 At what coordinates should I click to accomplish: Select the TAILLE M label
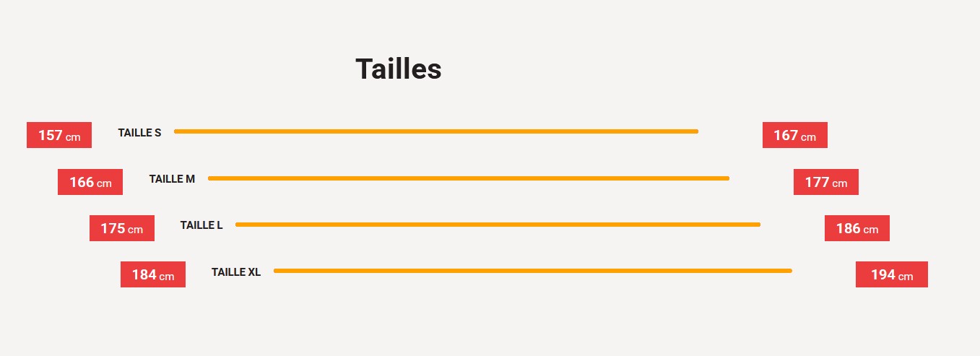(x=172, y=179)
